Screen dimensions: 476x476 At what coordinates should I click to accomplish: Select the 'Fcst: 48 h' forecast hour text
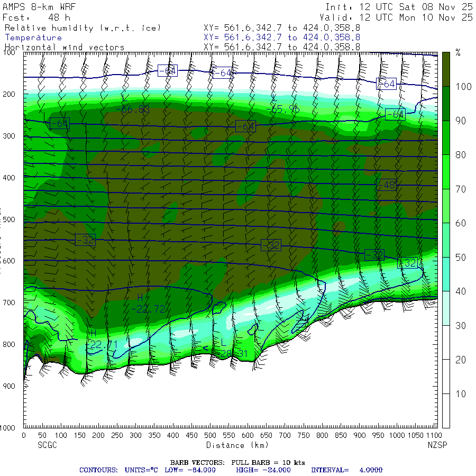pyautogui.click(x=36, y=17)
